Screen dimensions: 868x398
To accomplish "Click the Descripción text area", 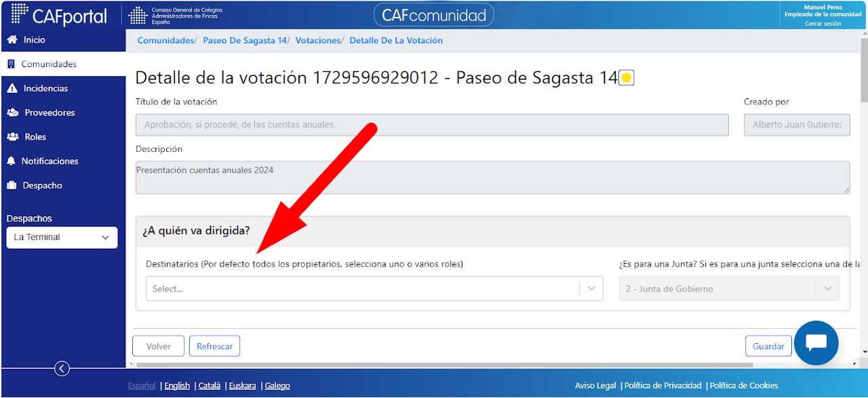I will [493, 178].
